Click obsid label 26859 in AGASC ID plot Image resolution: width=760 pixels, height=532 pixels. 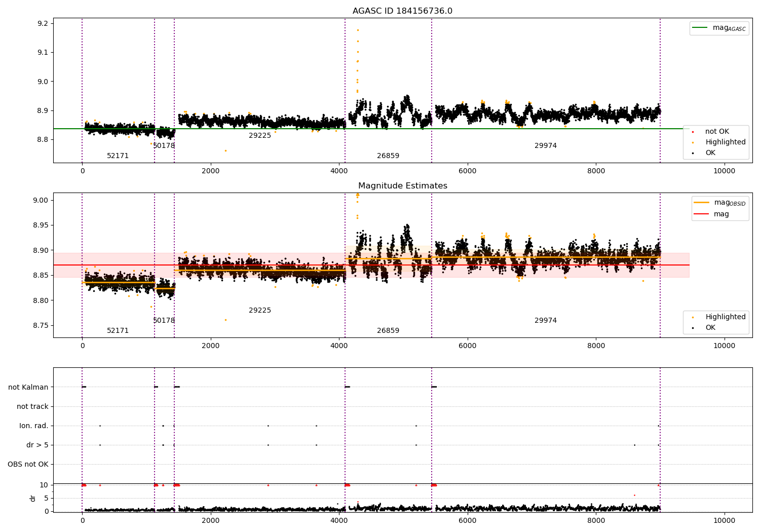coord(388,156)
